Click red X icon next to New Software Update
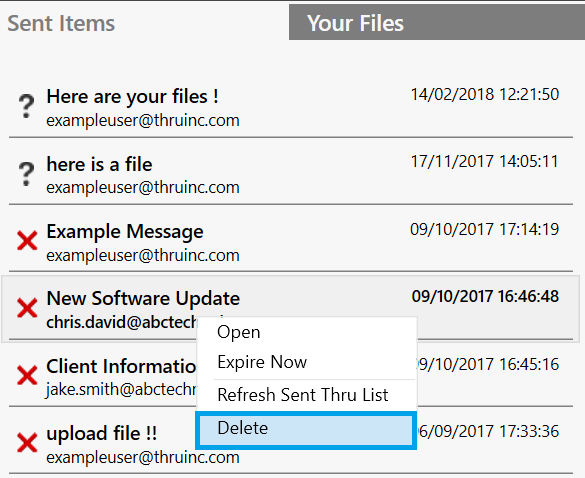This screenshot has height=478, width=585. tap(27, 308)
